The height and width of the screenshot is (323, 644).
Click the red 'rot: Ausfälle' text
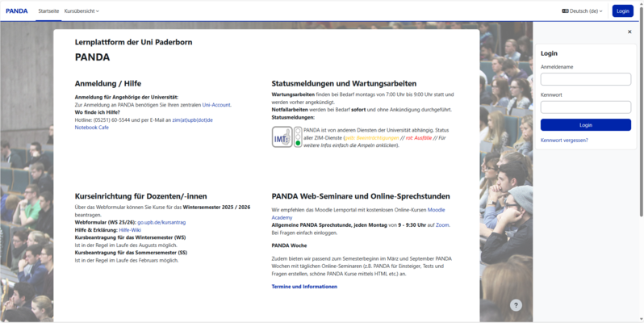(419, 138)
